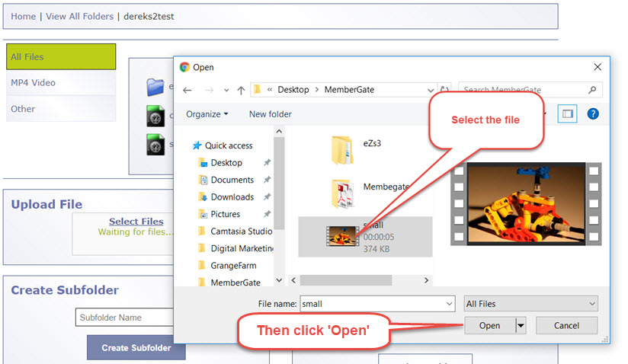
Task: Close the Open dialog
Action: [598, 67]
